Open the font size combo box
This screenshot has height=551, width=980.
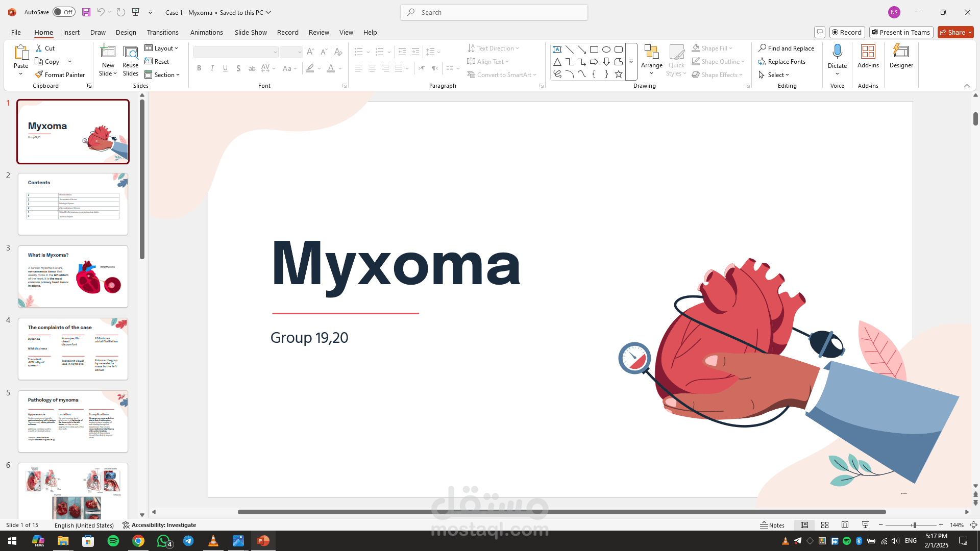pos(291,52)
